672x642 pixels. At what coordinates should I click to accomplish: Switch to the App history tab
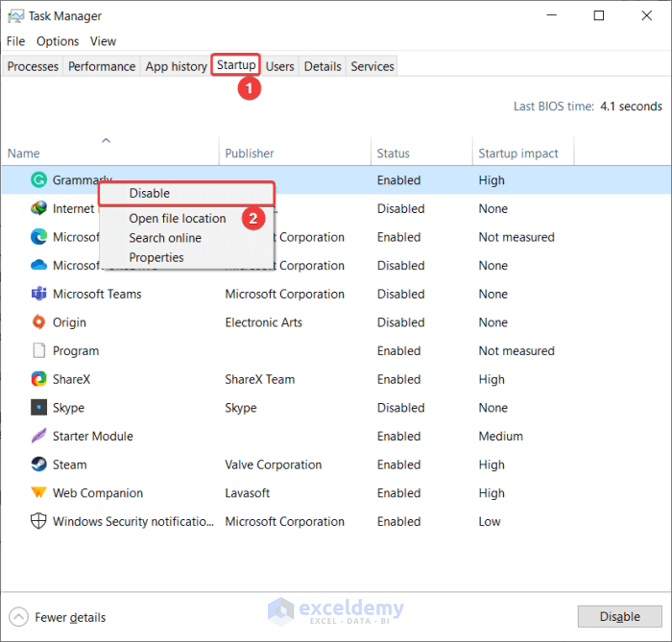176,66
